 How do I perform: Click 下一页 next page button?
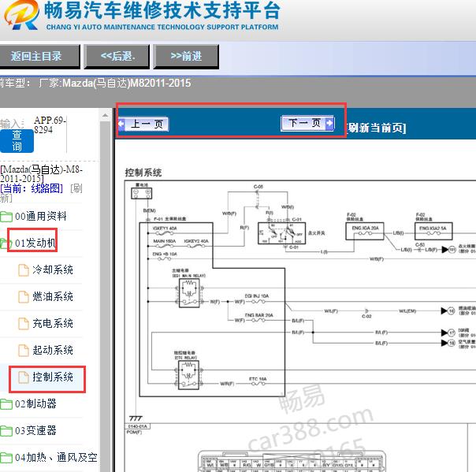point(307,123)
